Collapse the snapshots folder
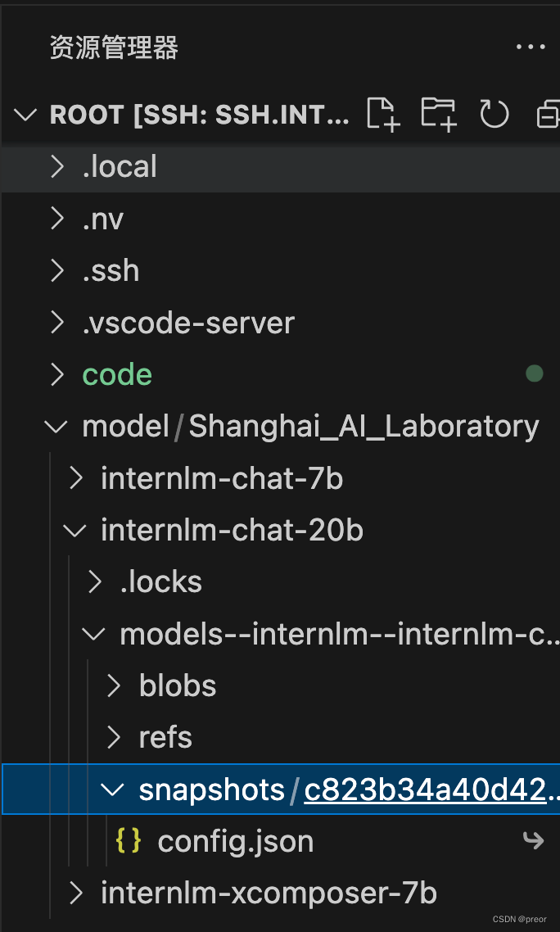 point(112,789)
